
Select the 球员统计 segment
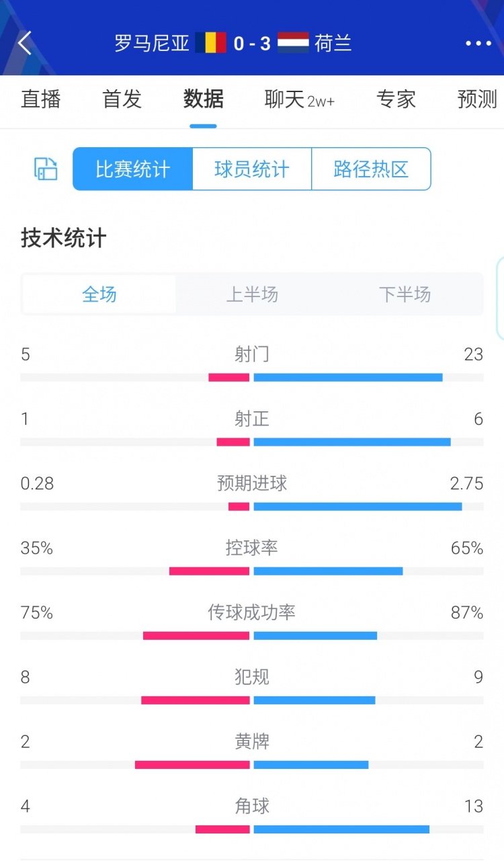click(x=252, y=169)
